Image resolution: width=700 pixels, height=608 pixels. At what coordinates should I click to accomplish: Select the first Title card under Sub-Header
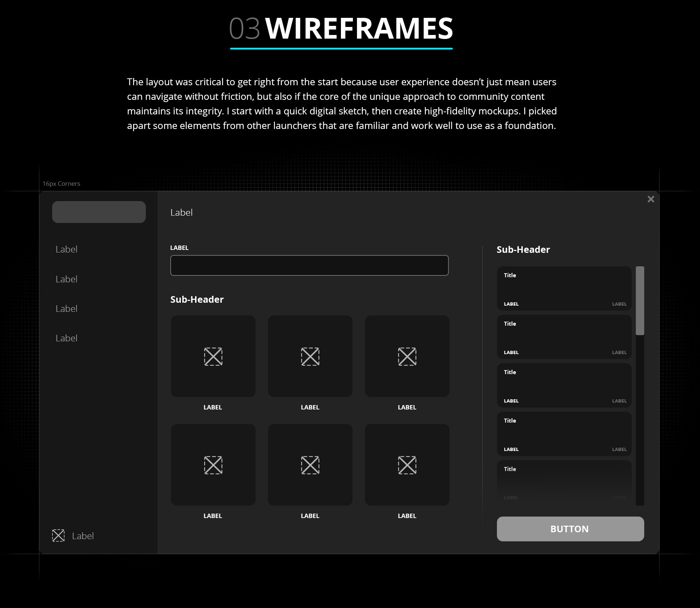point(564,288)
